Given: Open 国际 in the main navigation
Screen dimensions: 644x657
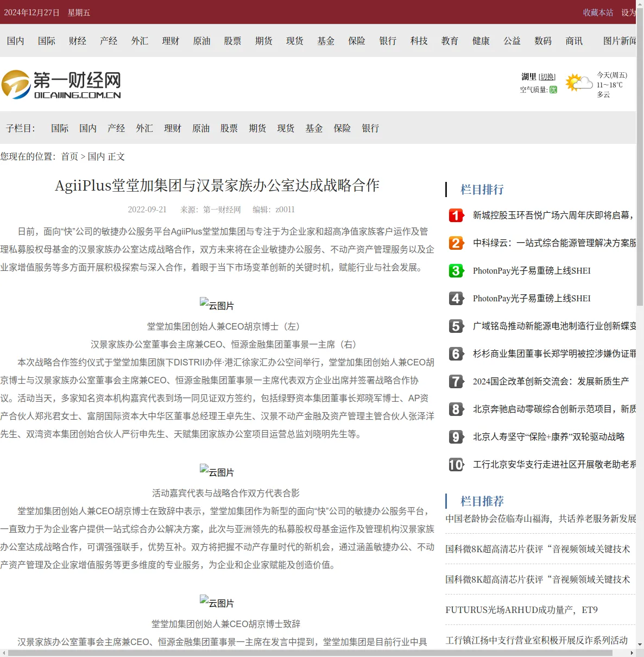Looking at the screenshot, I should coord(47,41).
